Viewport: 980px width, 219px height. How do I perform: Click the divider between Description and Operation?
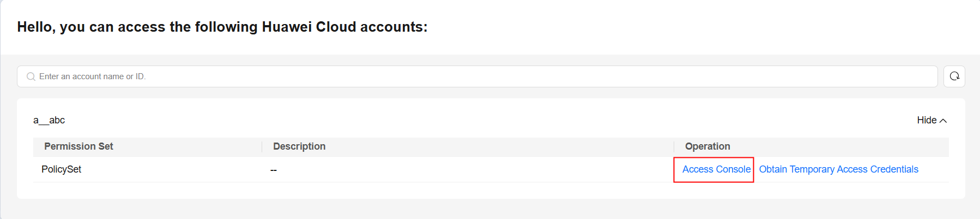(x=674, y=146)
